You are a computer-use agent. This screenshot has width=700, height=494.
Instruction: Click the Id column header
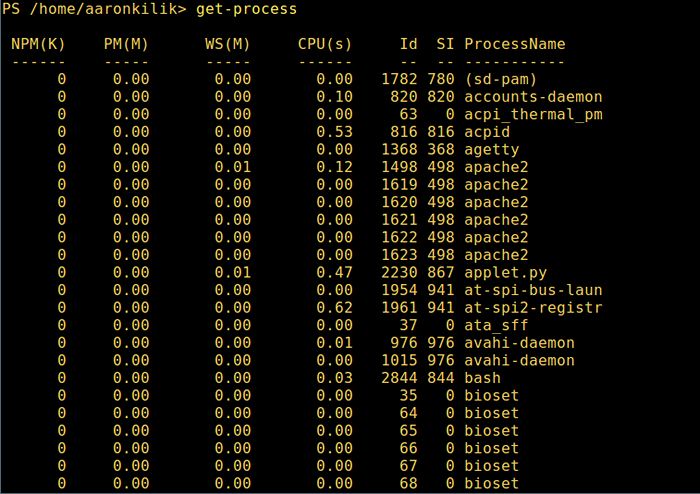408,44
